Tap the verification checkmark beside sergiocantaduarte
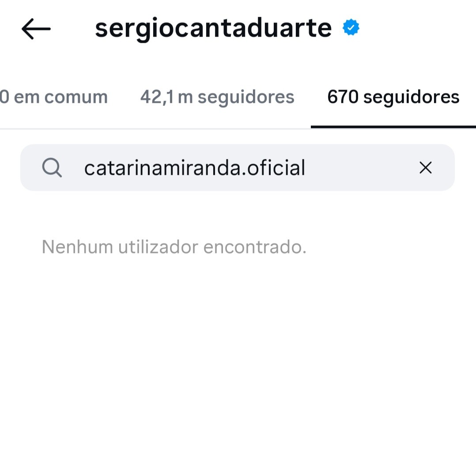Image resolution: width=476 pixels, height=476 pixels. (x=351, y=28)
